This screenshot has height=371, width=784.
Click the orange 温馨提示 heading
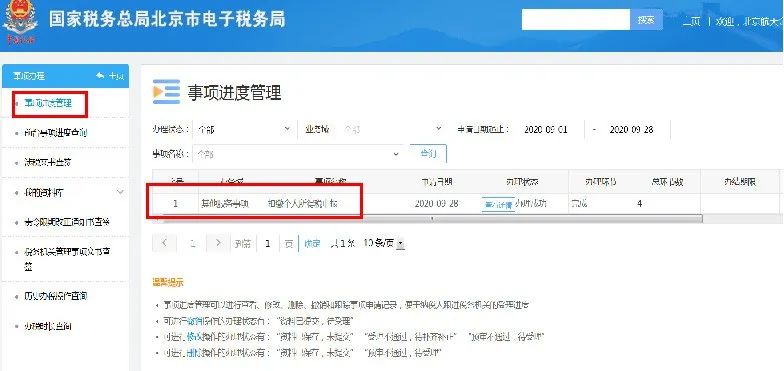(x=168, y=282)
